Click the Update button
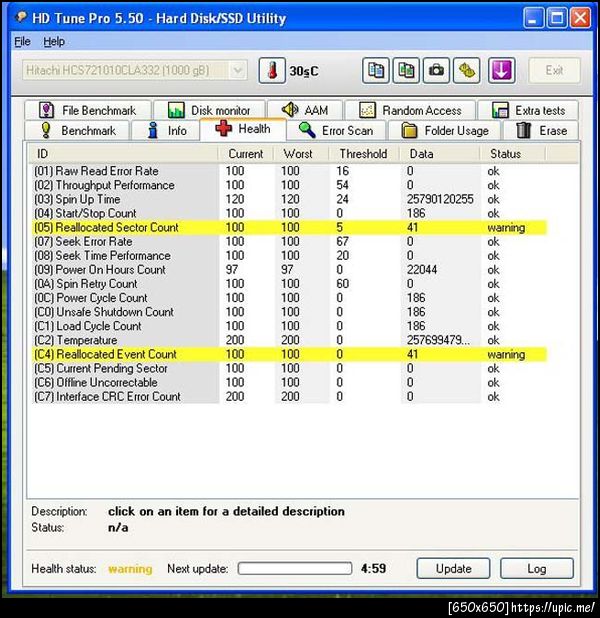Viewport: 600px width, 618px height. [x=453, y=568]
